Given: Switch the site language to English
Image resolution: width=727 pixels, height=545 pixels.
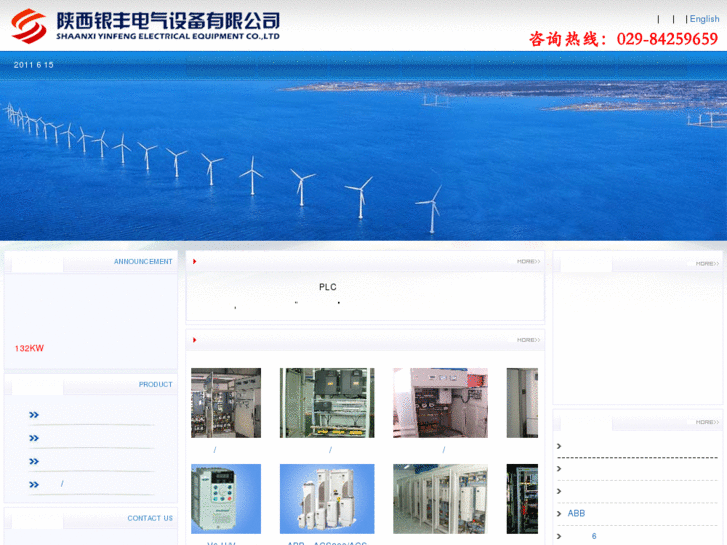Looking at the screenshot, I should coord(704,19).
